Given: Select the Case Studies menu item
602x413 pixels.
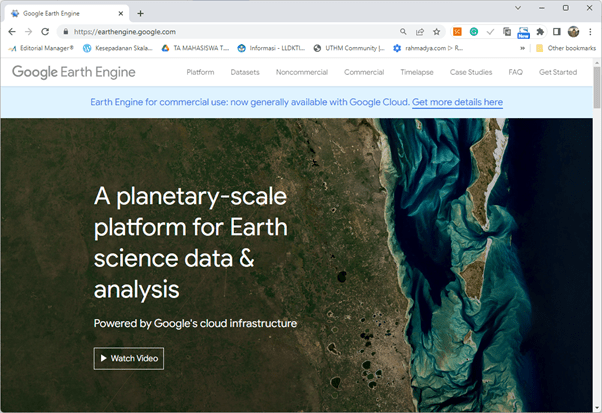Looking at the screenshot, I should (471, 73).
